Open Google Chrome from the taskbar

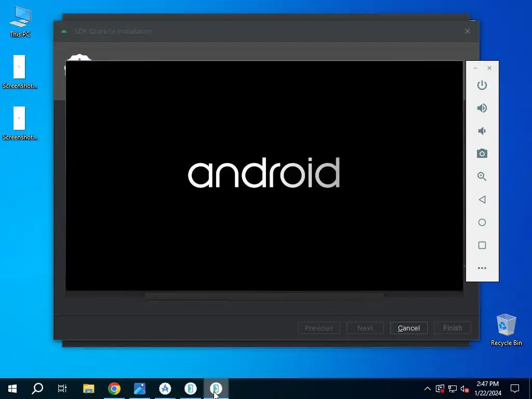click(114, 389)
